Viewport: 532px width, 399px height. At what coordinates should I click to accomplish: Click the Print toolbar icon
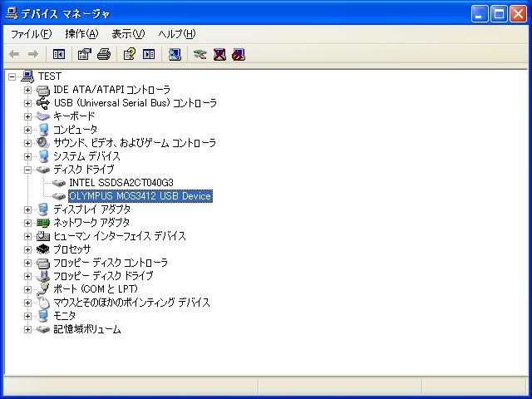pos(104,54)
